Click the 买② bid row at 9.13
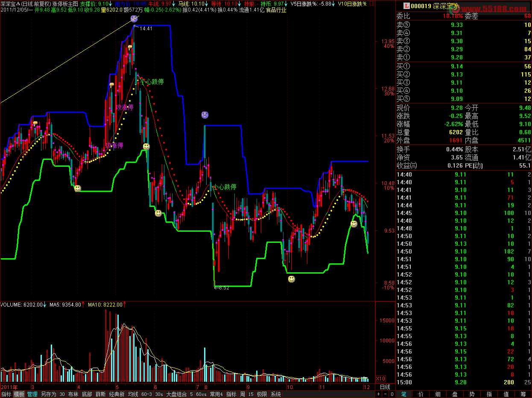The height and width of the screenshot is (398, 532). click(464, 74)
